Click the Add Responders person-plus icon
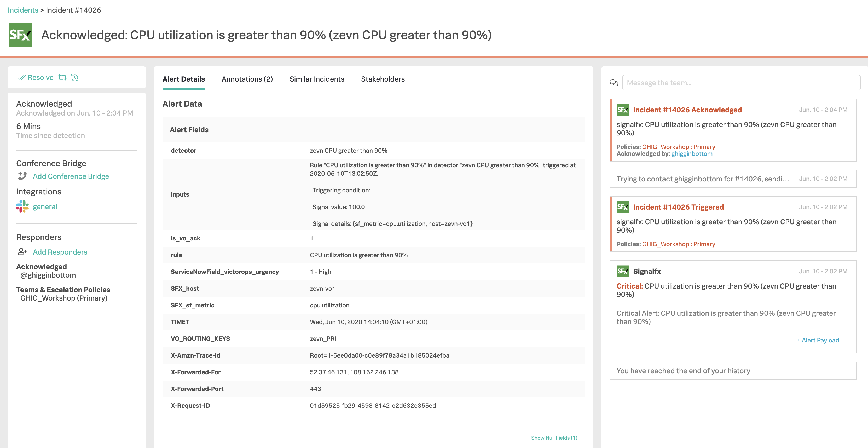This screenshot has width=868, height=448. pyautogui.click(x=22, y=251)
